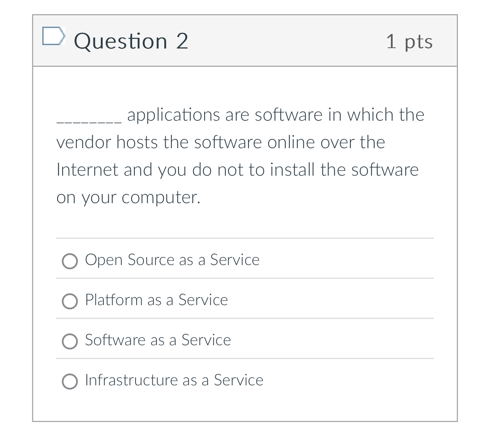Click the Open Source as a Service answer text

point(172,260)
